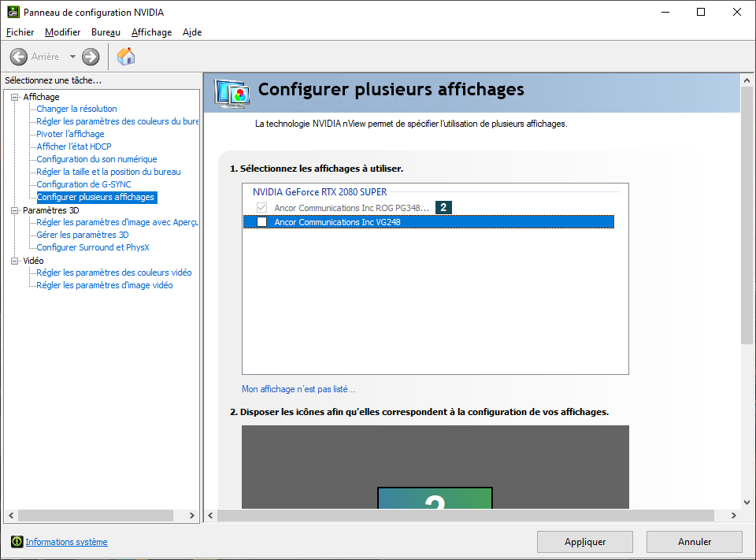
Task: Collapse the Affichage tree section
Action: [15, 97]
